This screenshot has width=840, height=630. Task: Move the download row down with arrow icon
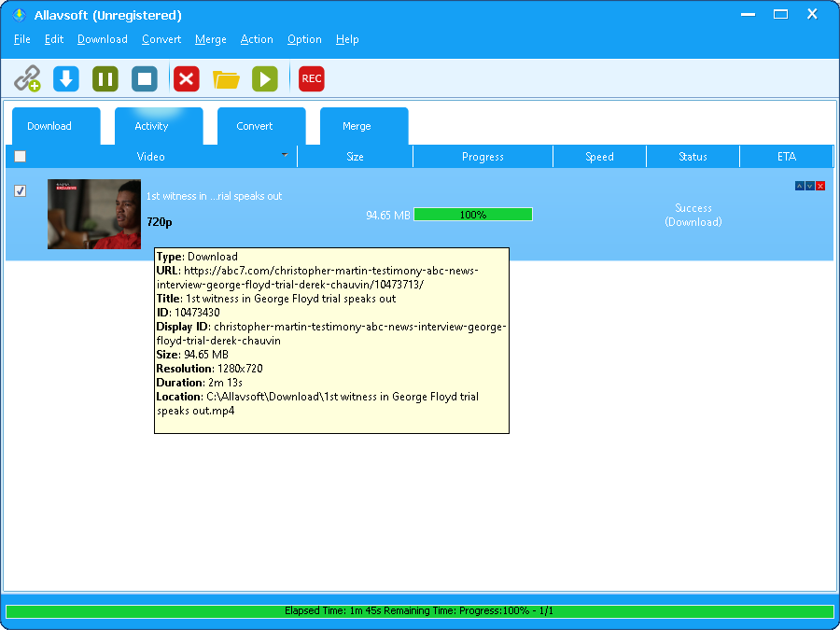click(x=810, y=186)
